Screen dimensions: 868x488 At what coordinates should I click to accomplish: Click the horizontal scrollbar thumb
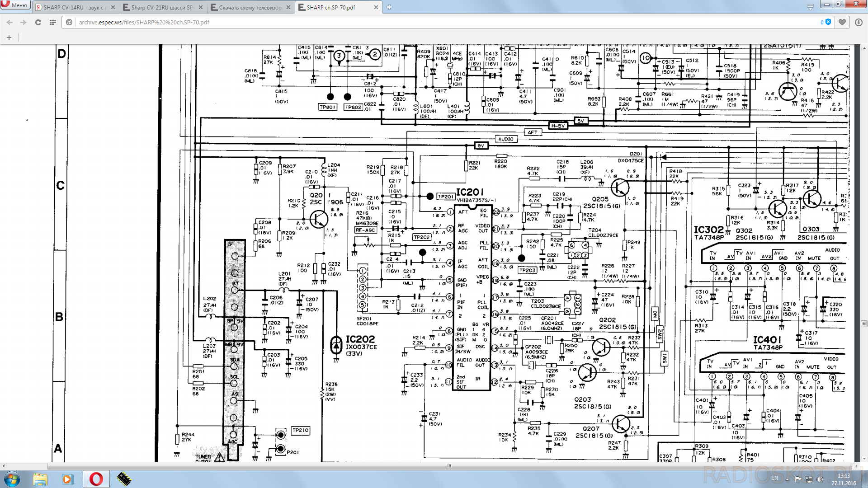coord(449,466)
